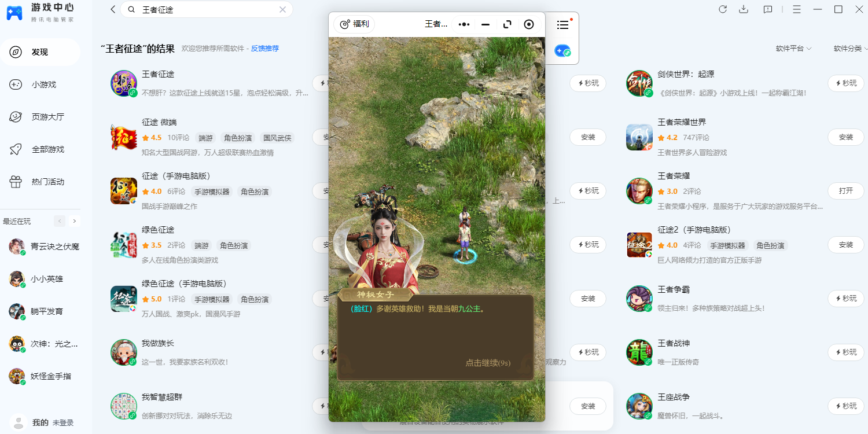The width and height of the screenshot is (868, 434).
Task: Click the 绿色征途（手游电脑版） game icon
Action: (124, 299)
